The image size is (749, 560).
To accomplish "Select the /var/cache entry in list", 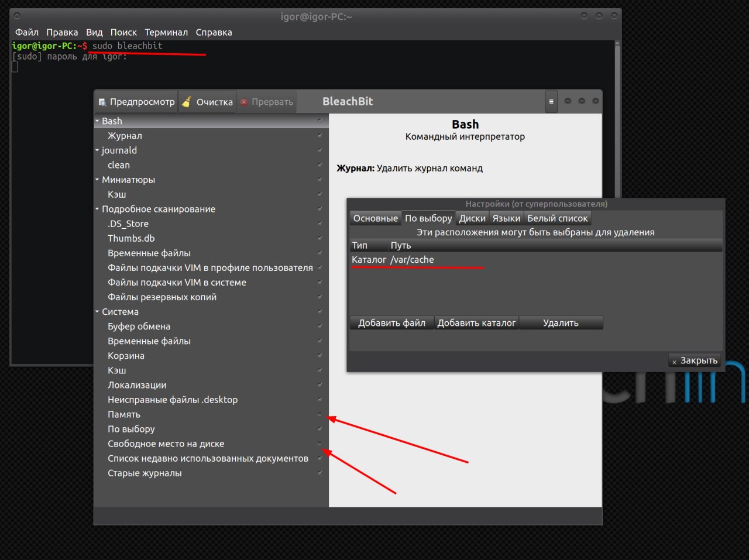I will (535, 260).
